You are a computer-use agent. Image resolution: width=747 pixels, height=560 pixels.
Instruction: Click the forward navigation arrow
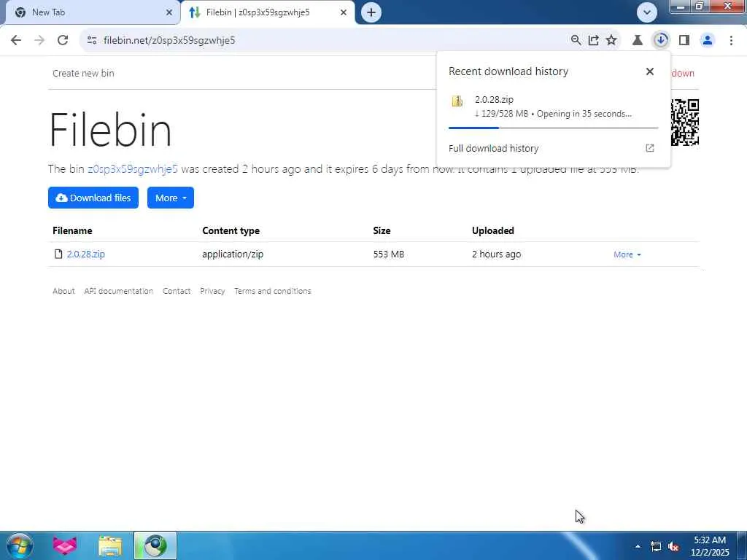[39, 41]
